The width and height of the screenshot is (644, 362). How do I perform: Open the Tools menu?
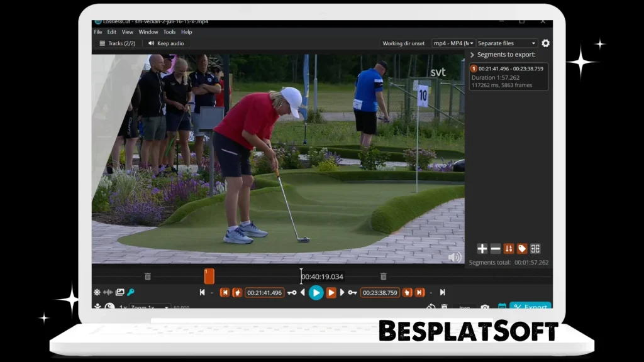click(x=170, y=32)
